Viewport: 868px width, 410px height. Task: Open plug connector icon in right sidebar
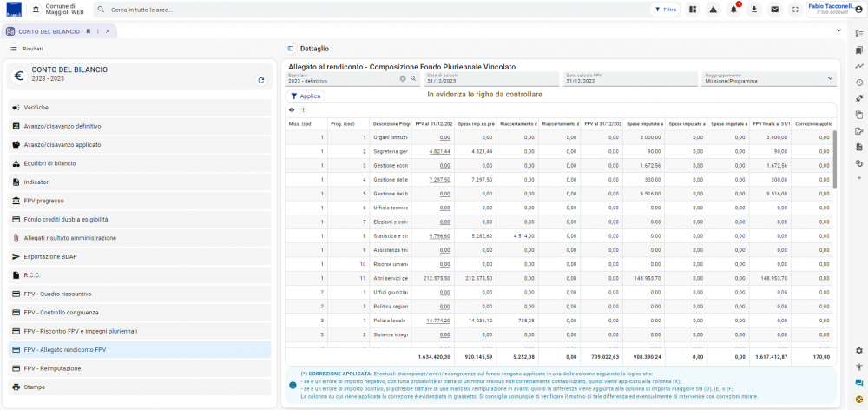click(x=859, y=99)
